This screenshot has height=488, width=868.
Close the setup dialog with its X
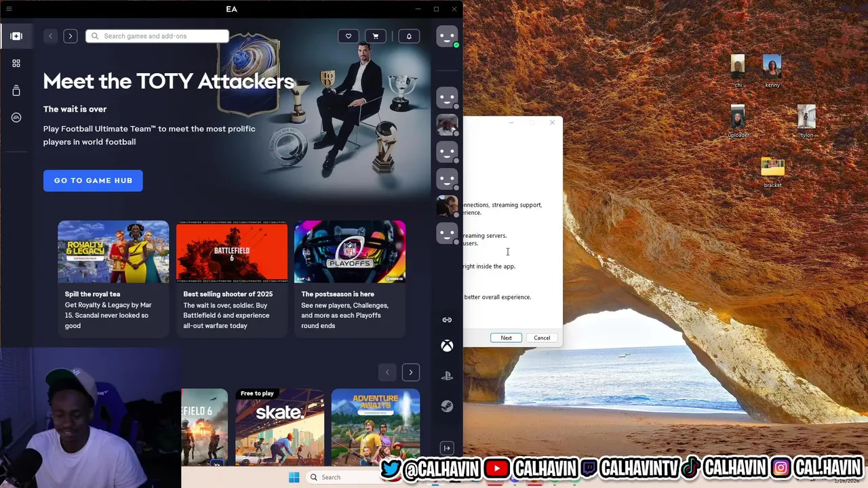click(x=552, y=123)
